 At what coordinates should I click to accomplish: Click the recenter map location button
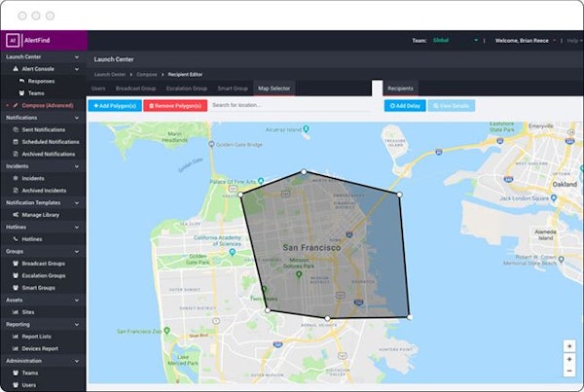tap(569, 346)
